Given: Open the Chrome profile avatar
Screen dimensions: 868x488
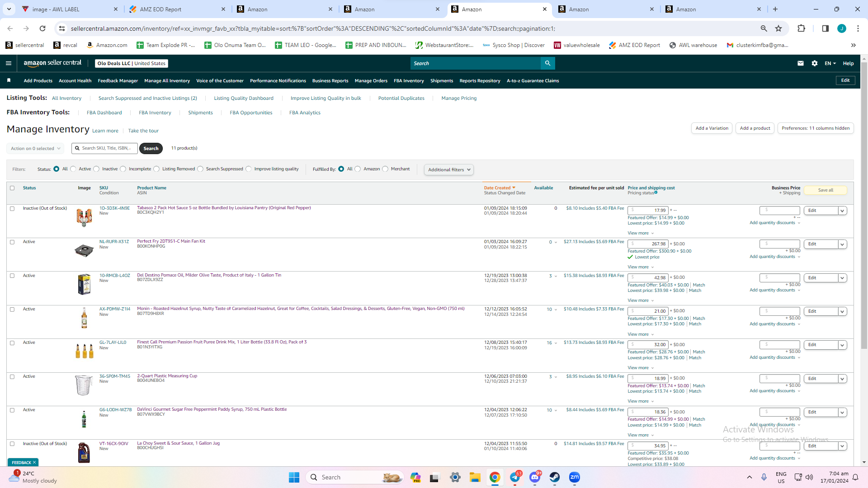Looking at the screenshot, I should click(x=841, y=28).
